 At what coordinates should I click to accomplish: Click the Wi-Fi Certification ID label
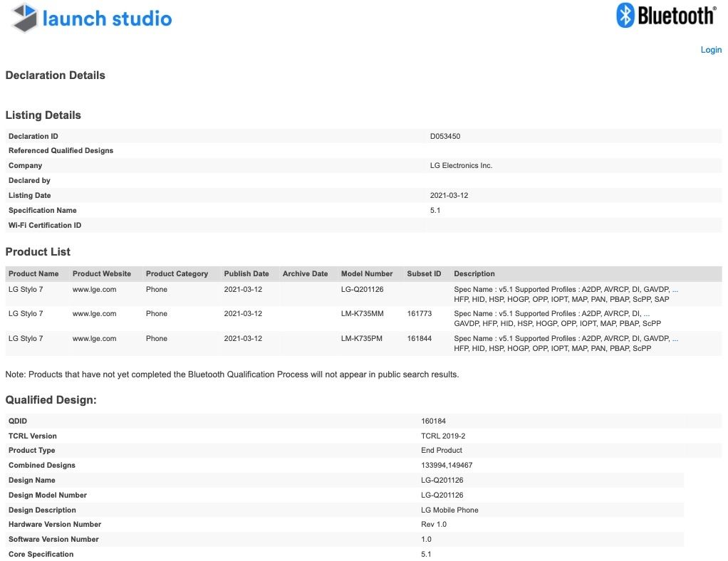[45, 225]
